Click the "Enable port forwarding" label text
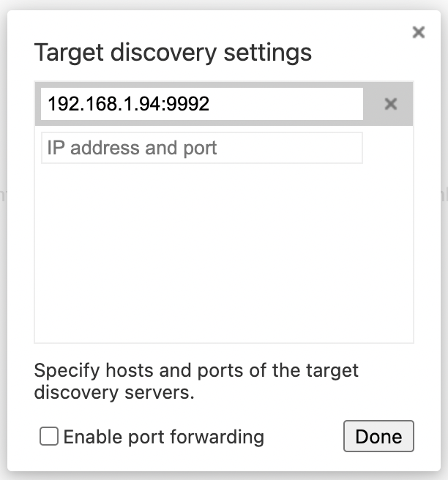 tap(163, 437)
